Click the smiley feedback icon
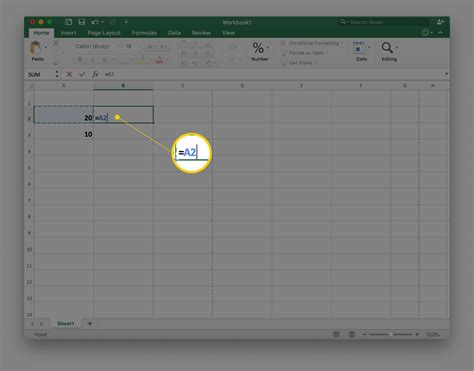This screenshot has height=371, width=474. click(425, 32)
